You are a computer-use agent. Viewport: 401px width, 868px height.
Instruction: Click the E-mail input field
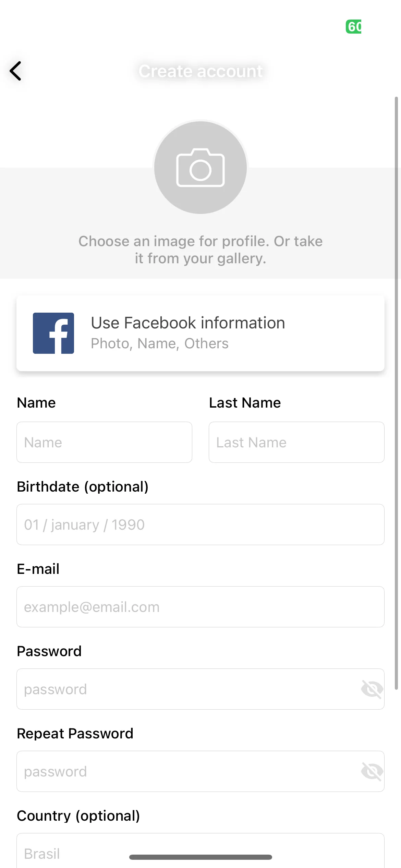pyautogui.click(x=200, y=607)
